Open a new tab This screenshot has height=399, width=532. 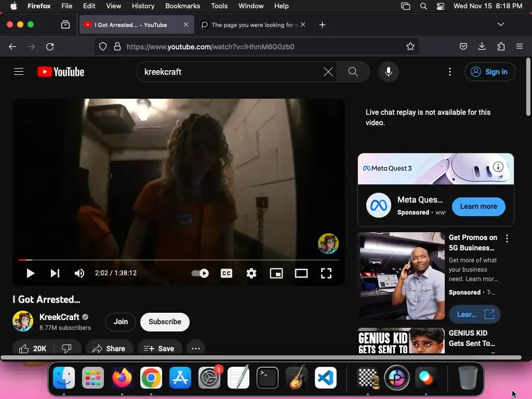[322, 25]
